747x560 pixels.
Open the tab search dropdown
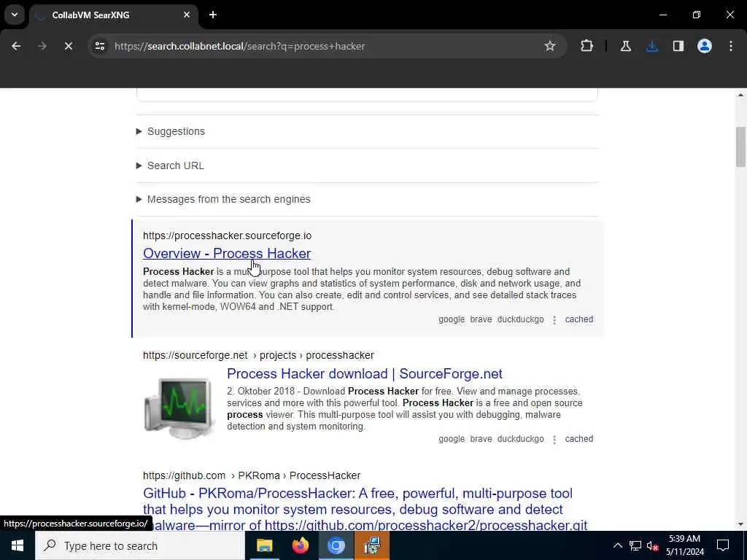point(15,15)
